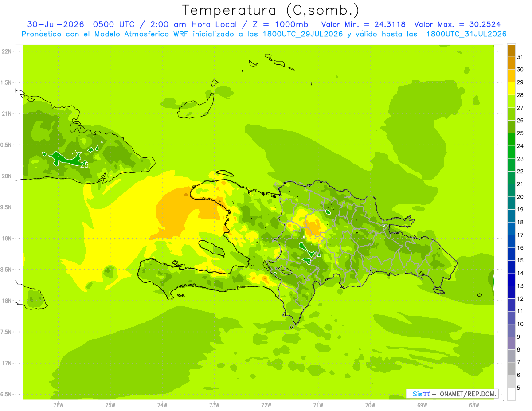Click the "26" value on the color scale
Image resolution: width=532 pixels, height=411 pixels.
point(520,121)
